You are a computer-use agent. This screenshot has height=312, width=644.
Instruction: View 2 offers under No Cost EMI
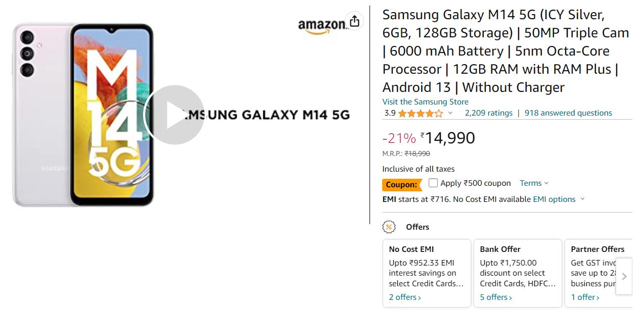(x=405, y=297)
